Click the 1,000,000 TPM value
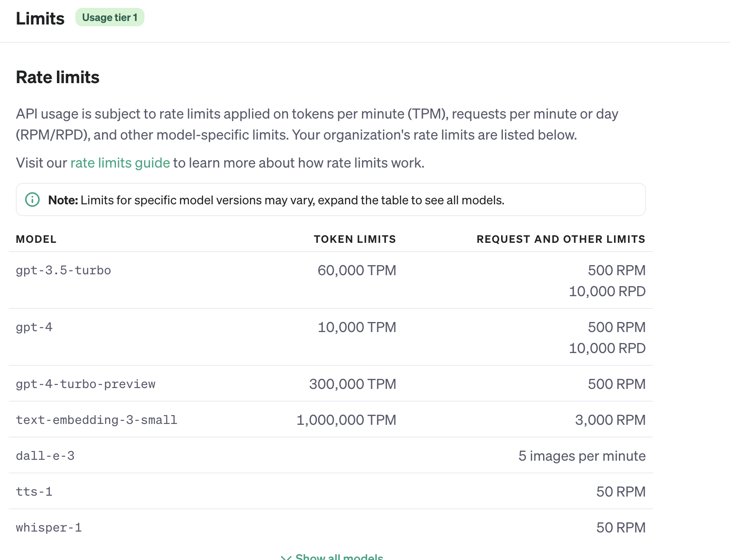Image resolution: width=730 pixels, height=560 pixels. point(346,420)
